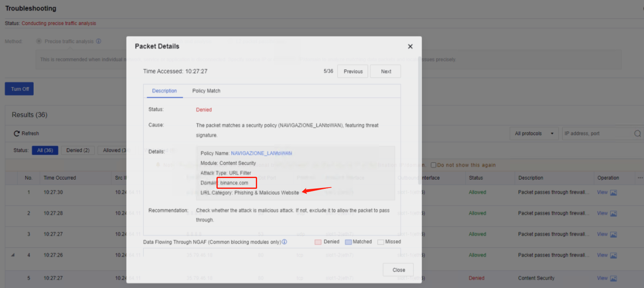Close the Packet Details dialog with X
The height and width of the screenshot is (288, 644).
410,46
